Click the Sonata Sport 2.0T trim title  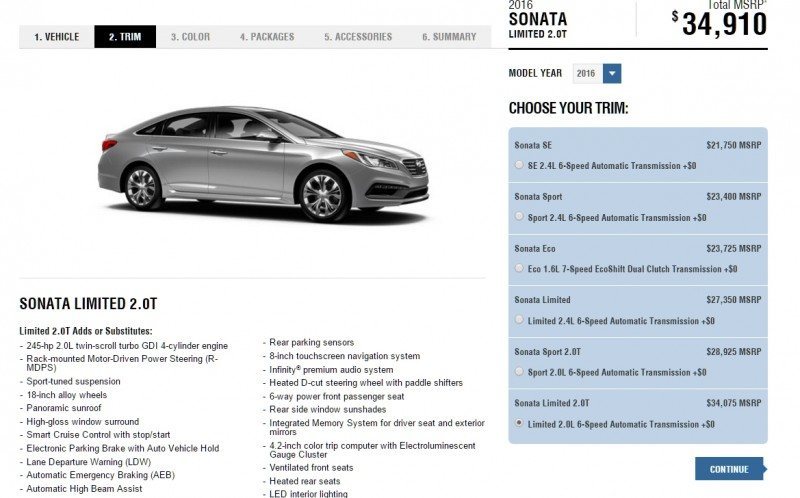[547, 352]
